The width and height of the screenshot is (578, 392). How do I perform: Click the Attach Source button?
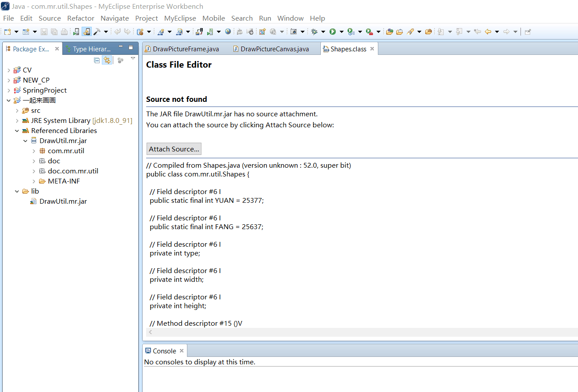174,149
